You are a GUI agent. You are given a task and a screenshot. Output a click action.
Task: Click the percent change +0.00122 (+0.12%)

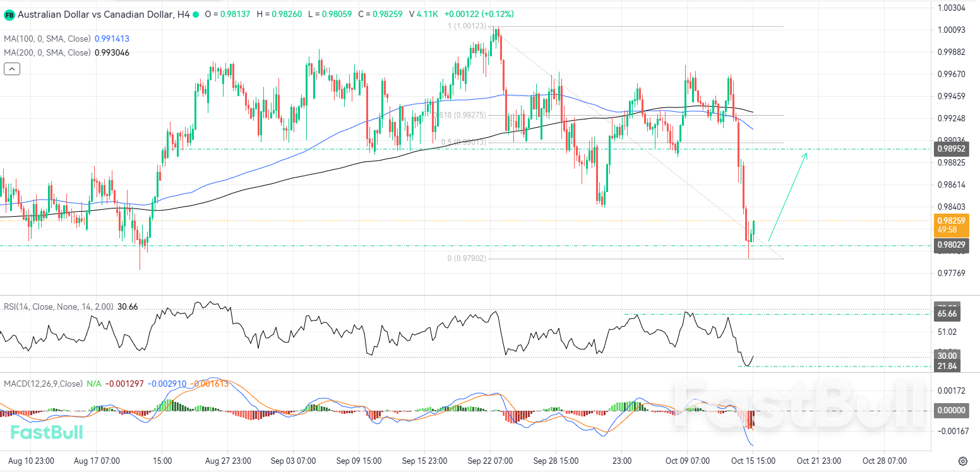point(479,14)
